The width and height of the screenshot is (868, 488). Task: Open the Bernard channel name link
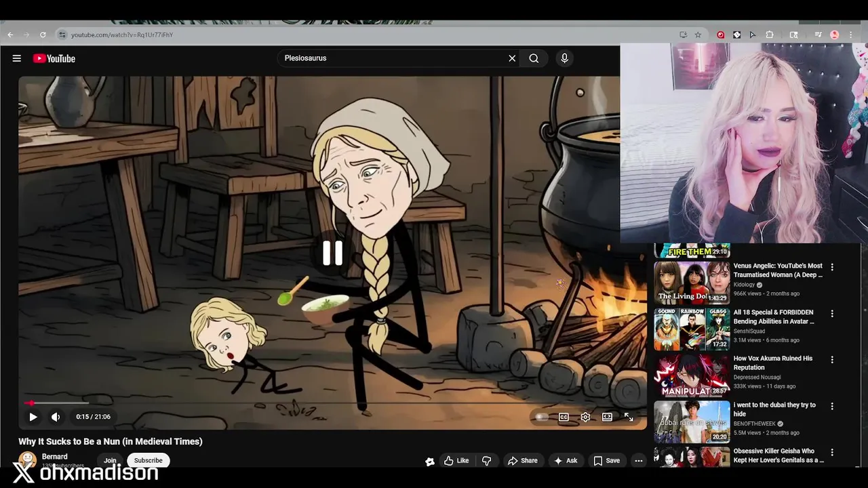(54, 457)
